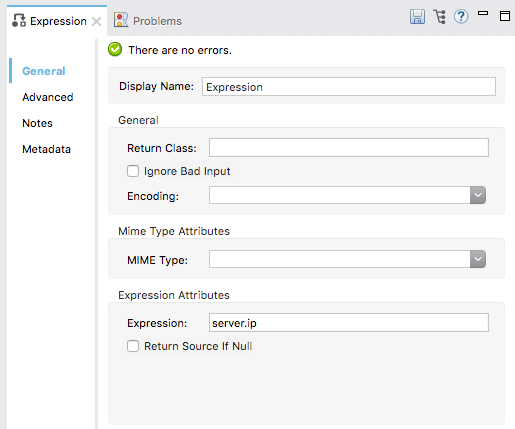Viewport: 515px width, 429px height.
Task: Open the Advanced section in sidebar
Action: click(48, 97)
